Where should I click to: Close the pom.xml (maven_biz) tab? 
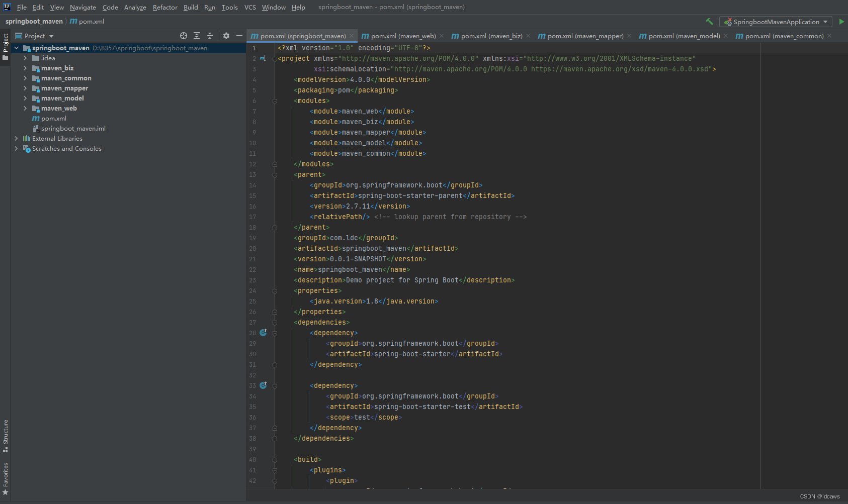tap(528, 36)
